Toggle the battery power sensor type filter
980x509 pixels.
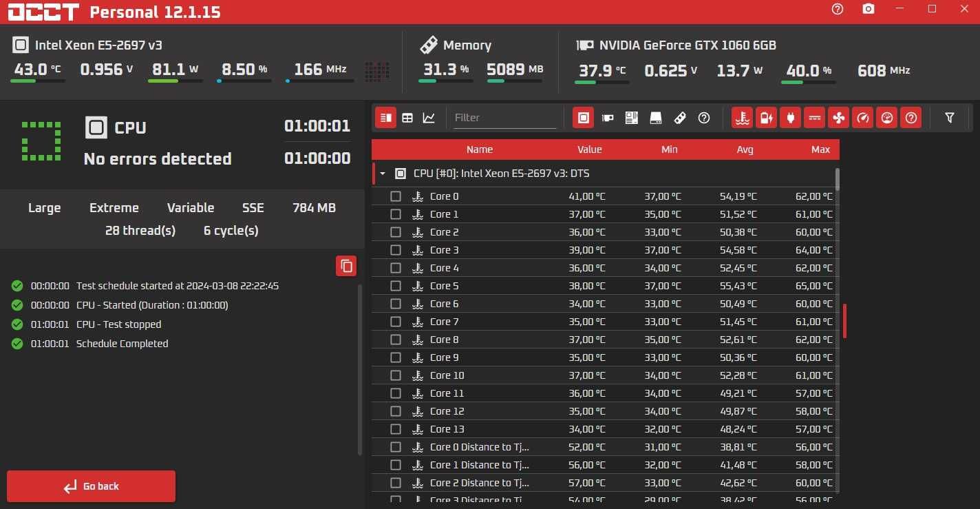tap(766, 118)
